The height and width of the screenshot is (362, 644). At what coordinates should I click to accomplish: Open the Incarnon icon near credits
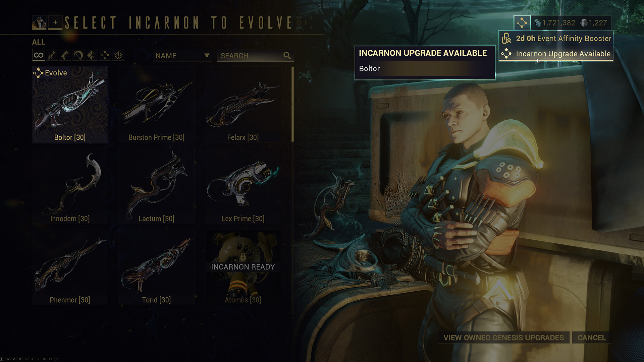522,23
